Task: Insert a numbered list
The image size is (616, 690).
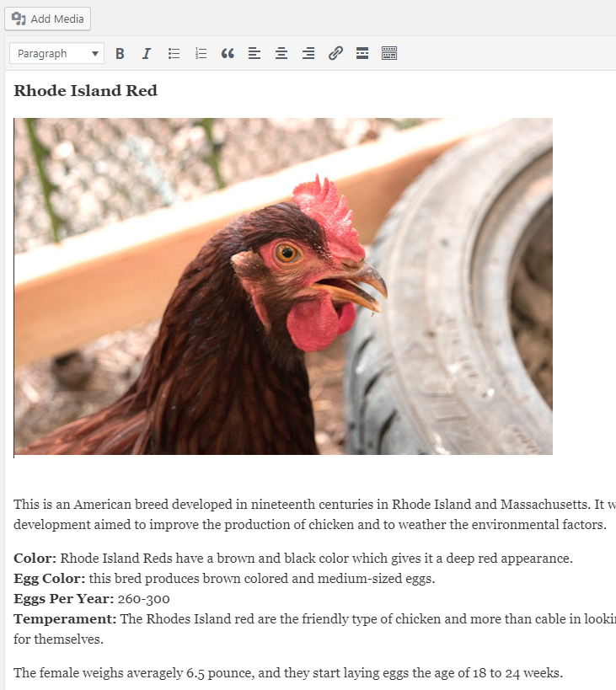Action: tap(201, 54)
